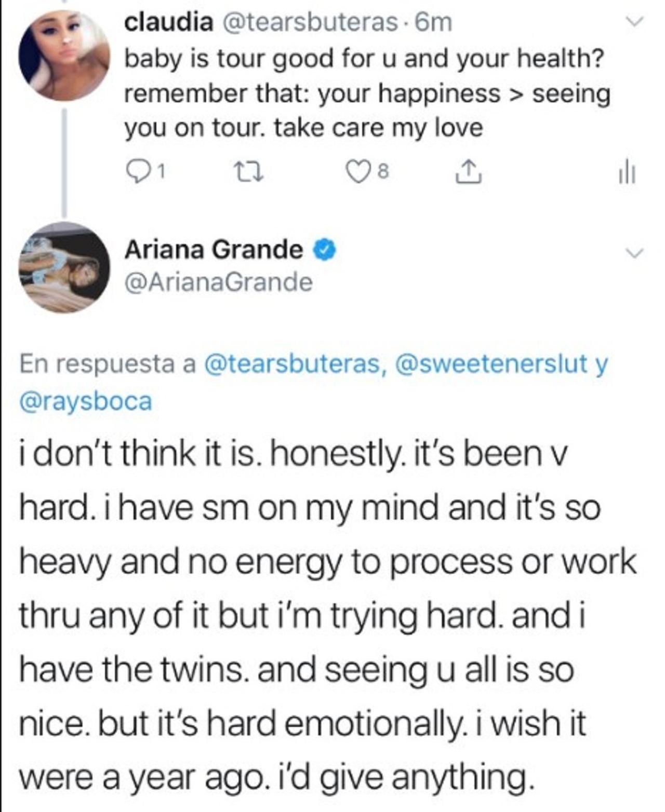Image resolution: width=665 pixels, height=812 pixels.
Task: Open the @ArianaGrande handle
Action: click(218, 282)
